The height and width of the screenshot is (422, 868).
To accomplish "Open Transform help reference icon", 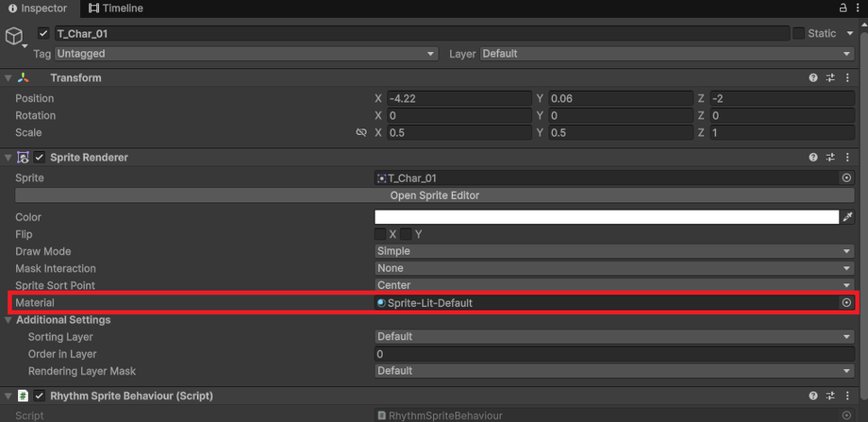I will click(813, 78).
